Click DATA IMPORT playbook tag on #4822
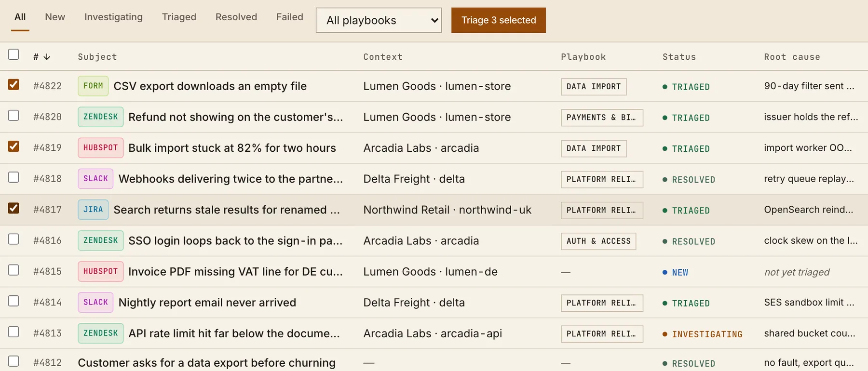The image size is (868, 371). 594,87
